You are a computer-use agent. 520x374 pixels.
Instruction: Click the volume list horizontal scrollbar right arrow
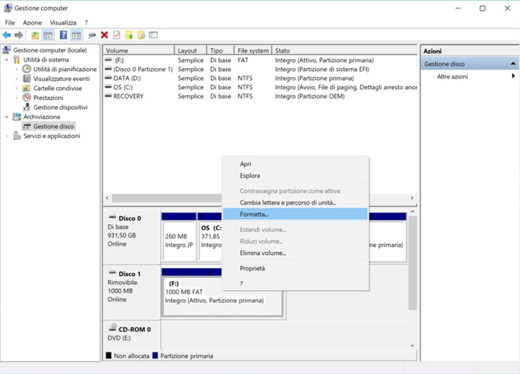click(x=412, y=198)
